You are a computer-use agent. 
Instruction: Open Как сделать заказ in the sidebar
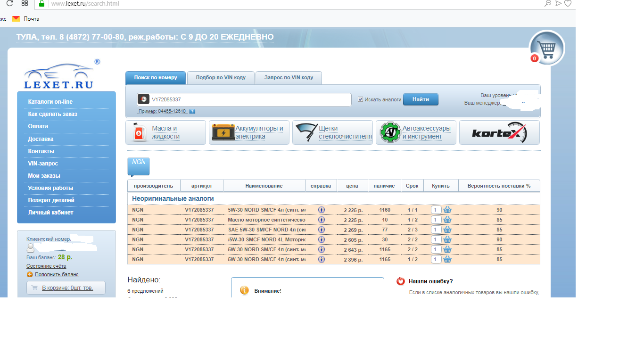[x=53, y=114]
